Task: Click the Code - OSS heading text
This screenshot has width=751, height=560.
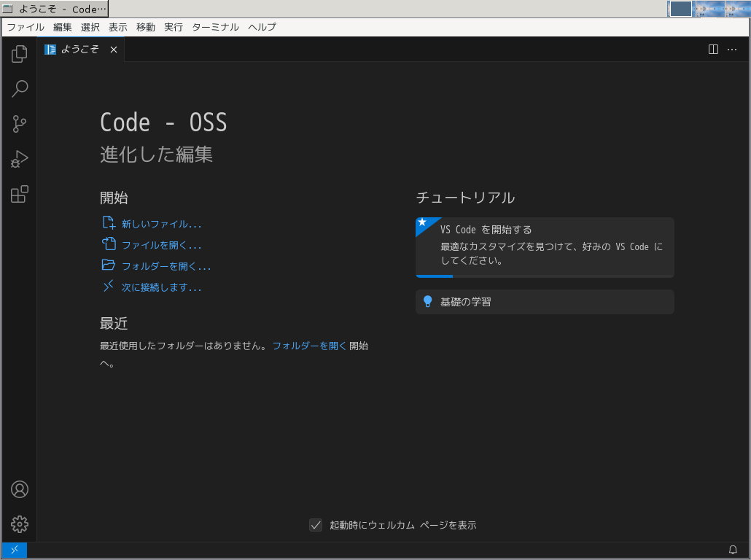Action: 163,122
